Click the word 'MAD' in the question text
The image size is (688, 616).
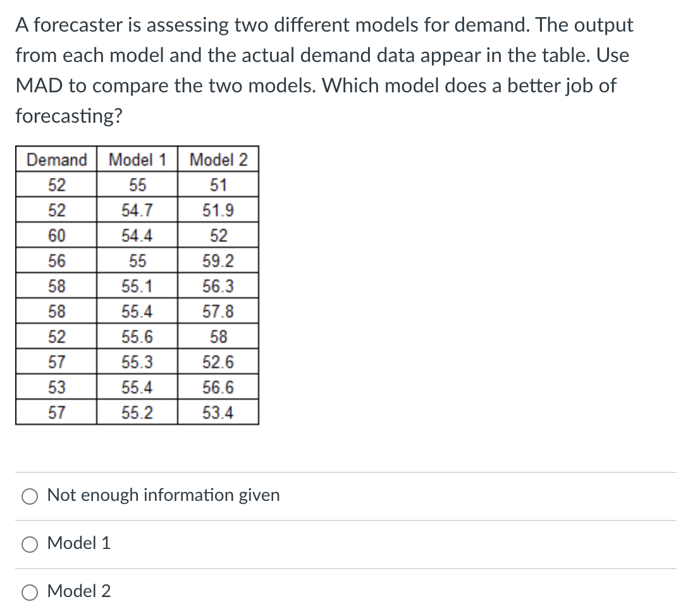coord(39,85)
